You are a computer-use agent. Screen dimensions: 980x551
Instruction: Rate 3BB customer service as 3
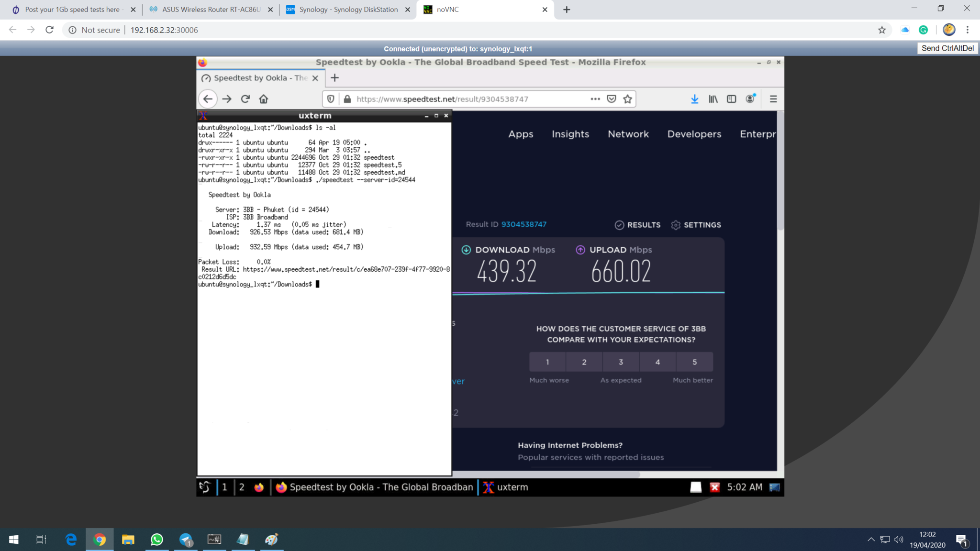tap(621, 362)
